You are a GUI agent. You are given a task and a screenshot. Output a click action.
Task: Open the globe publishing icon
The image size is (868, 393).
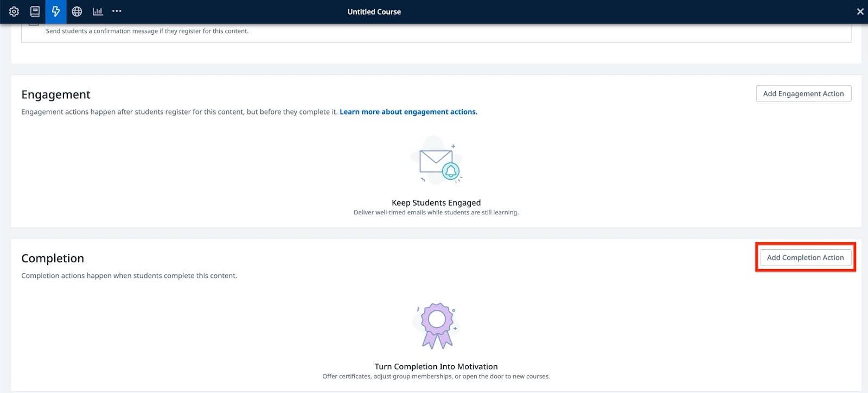pyautogui.click(x=76, y=11)
